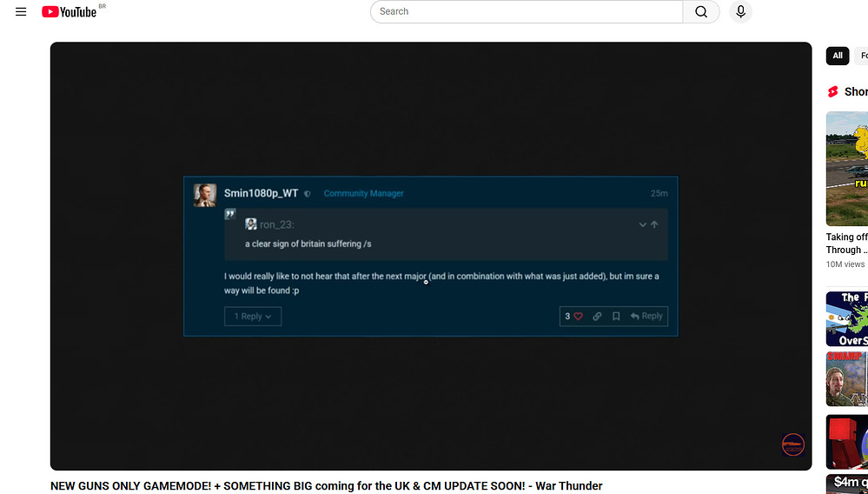The image size is (868, 494).
Task: Click the YouTube logo to go home
Action: tap(70, 12)
